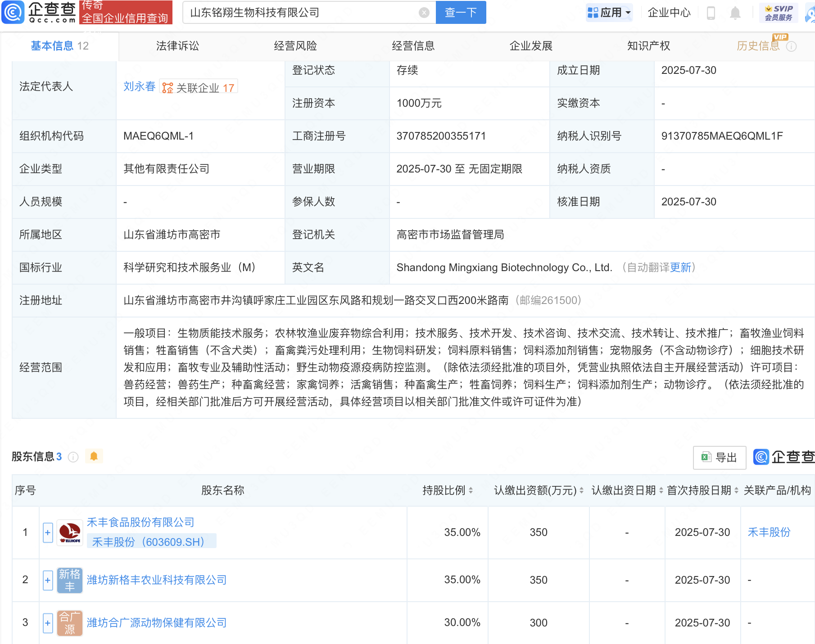The height and width of the screenshot is (644, 815).
Task: Click registration status 存续
Action: point(407,70)
